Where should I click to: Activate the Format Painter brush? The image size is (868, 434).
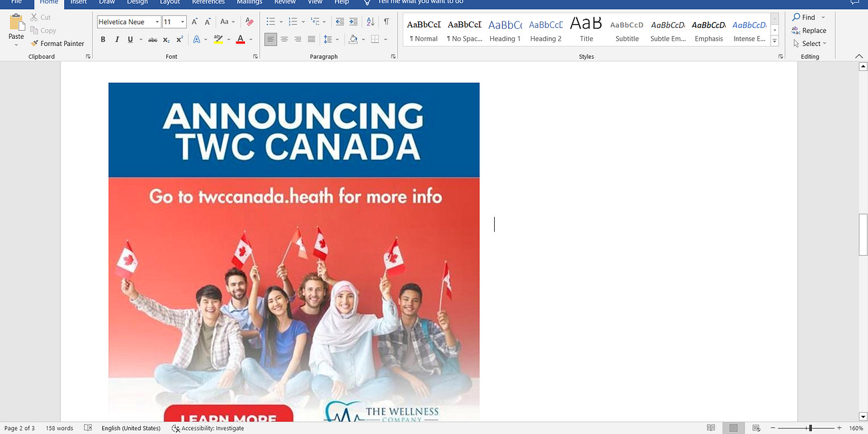pos(57,43)
